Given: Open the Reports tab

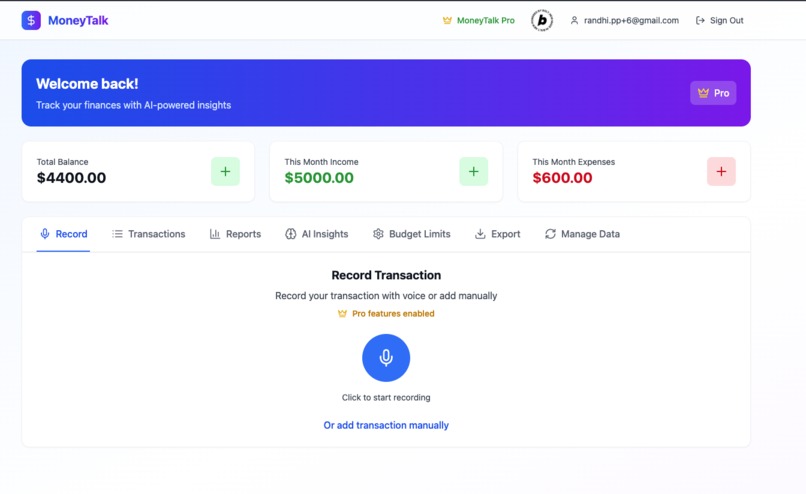Looking at the screenshot, I should 235,234.
